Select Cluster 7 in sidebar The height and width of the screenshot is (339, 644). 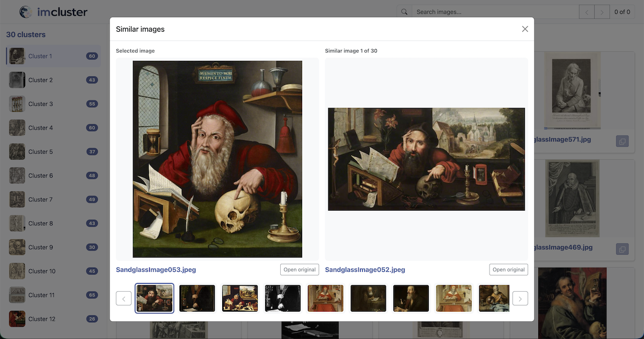point(53,199)
